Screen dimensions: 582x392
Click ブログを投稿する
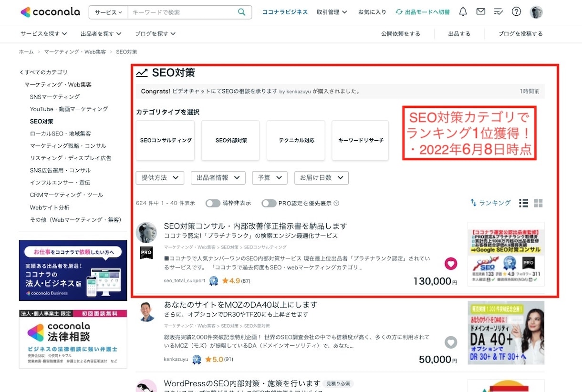(520, 34)
